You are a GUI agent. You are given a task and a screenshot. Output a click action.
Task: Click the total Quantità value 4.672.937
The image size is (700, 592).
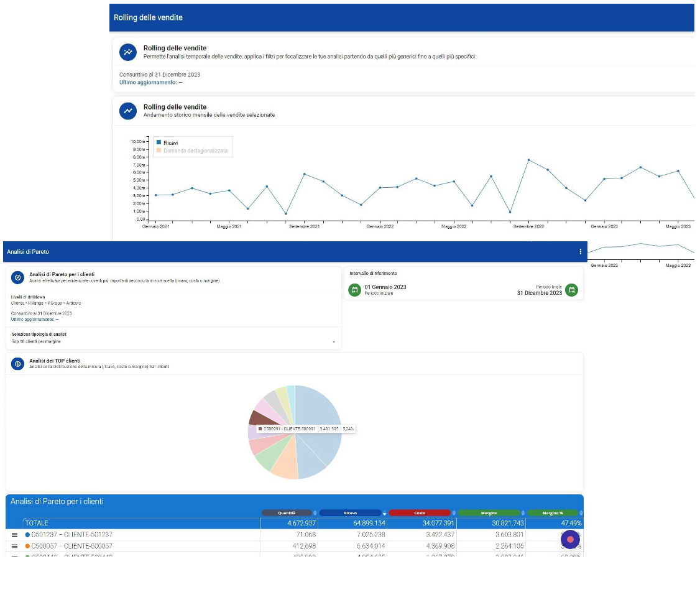click(302, 523)
